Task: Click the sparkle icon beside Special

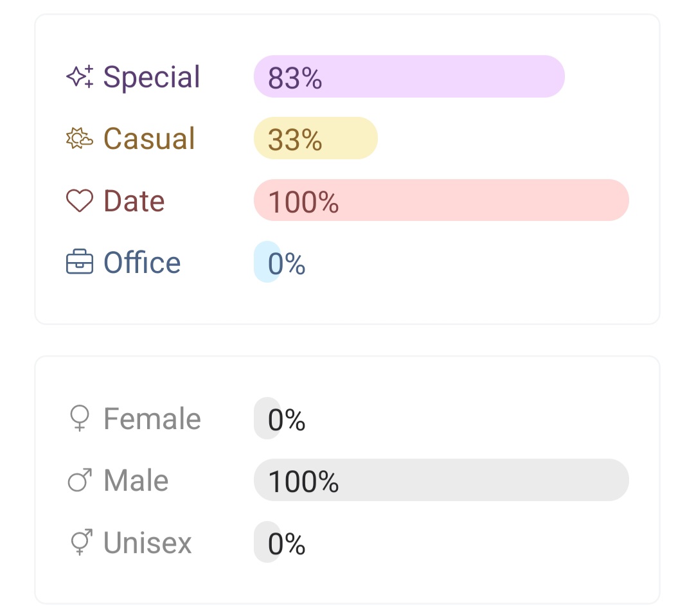Action: (80, 77)
